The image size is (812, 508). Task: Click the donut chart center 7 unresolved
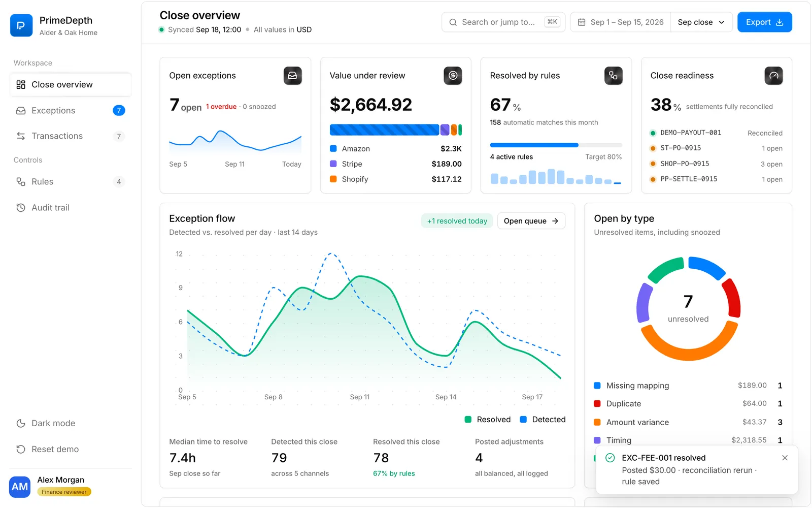pyautogui.click(x=688, y=308)
